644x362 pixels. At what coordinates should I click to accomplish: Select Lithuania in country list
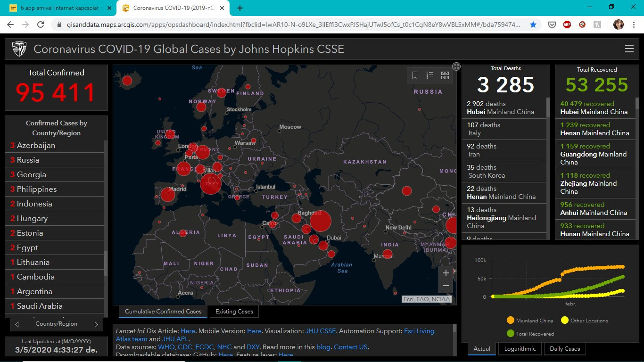pos(55,262)
